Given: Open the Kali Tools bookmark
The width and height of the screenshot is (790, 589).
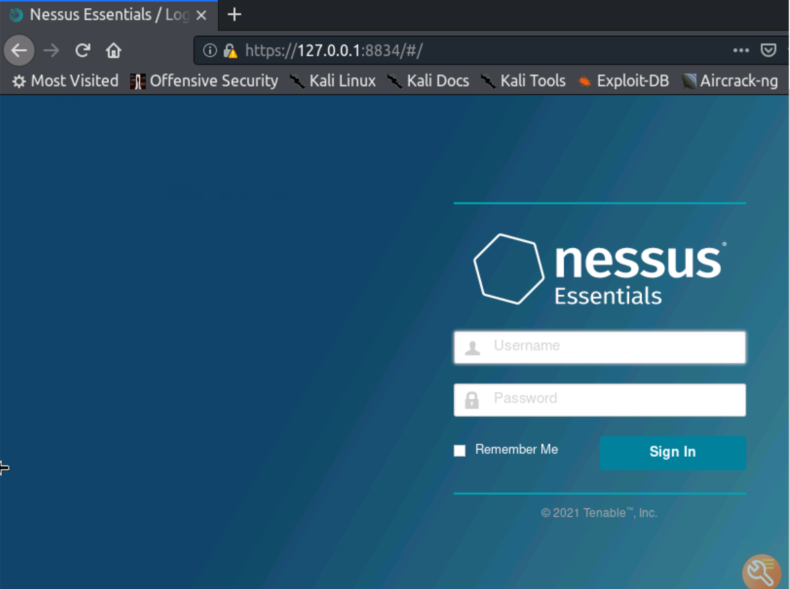Looking at the screenshot, I should pyautogui.click(x=523, y=81).
